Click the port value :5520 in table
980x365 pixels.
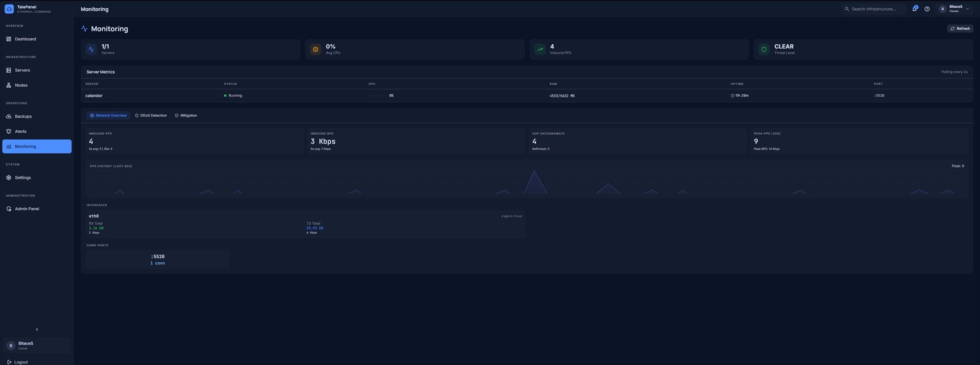click(x=879, y=95)
